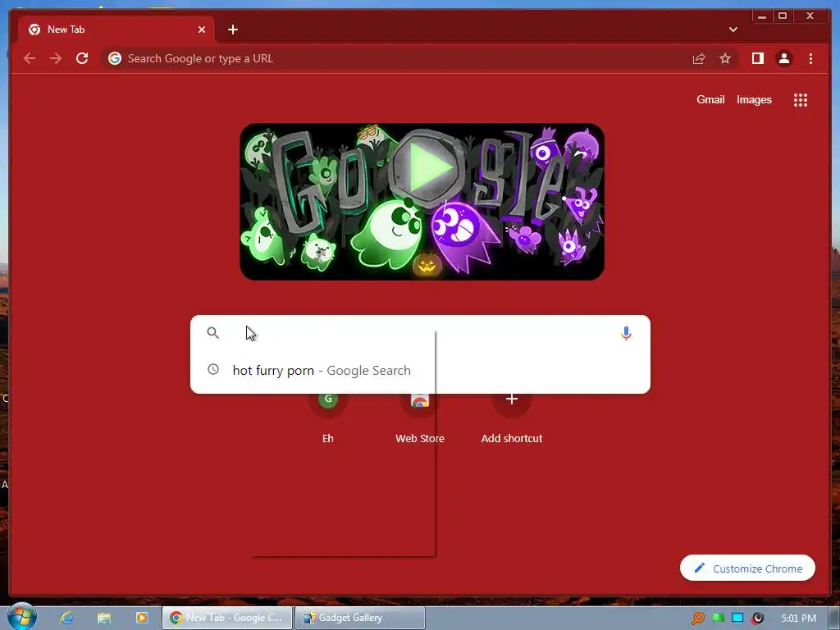Switch to the New Tab - Google Chrome taskbar button
The height and width of the screenshot is (630, 840).
[227, 618]
